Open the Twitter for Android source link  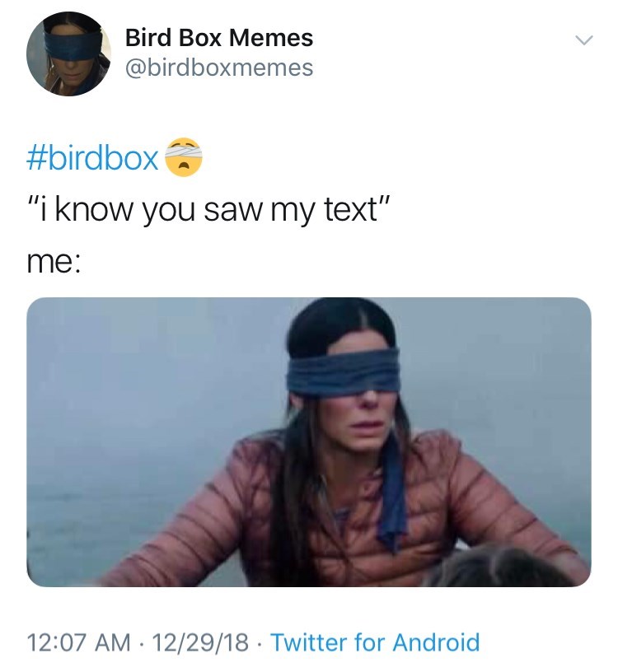pyautogui.click(x=375, y=642)
